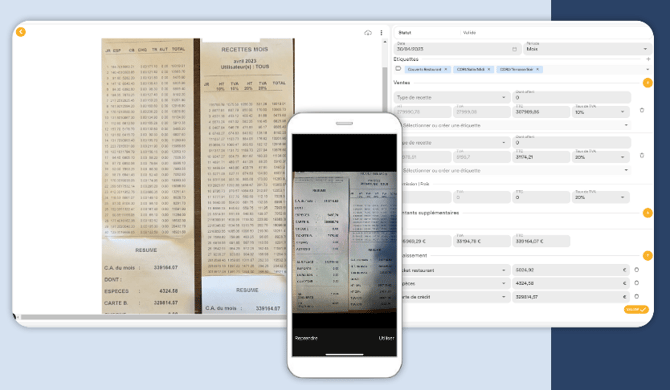Remove the second blue étiquette tag

489,69
